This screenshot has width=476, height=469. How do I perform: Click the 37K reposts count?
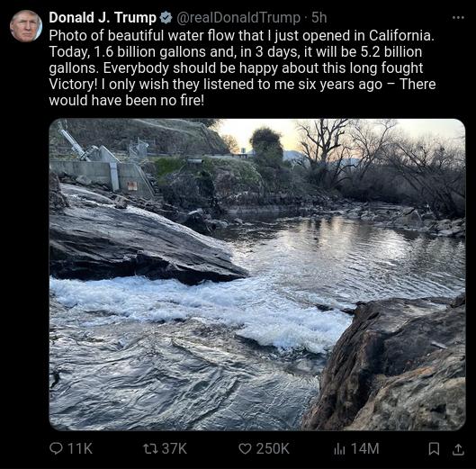(175, 448)
